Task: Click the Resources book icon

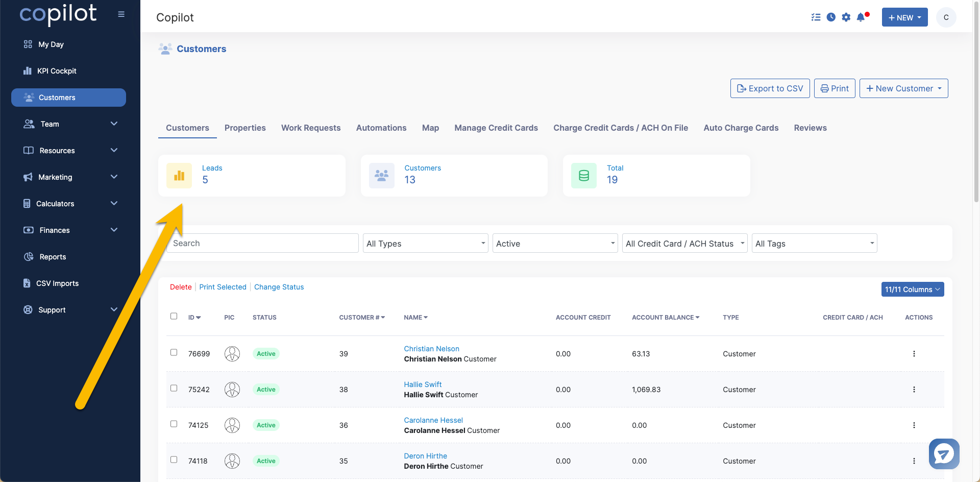Action: click(29, 151)
